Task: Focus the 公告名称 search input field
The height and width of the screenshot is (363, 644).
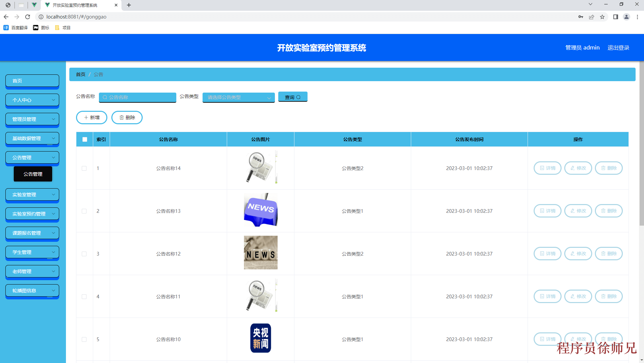Action: click(138, 97)
